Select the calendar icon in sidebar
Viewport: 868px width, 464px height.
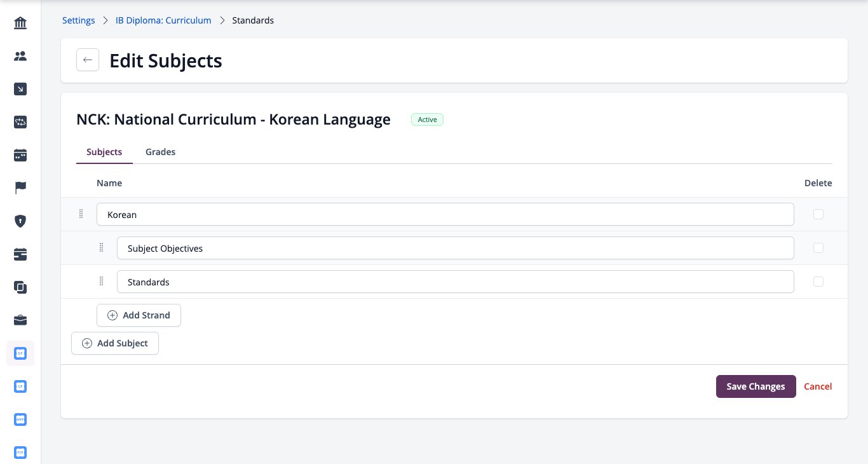pyautogui.click(x=20, y=155)
